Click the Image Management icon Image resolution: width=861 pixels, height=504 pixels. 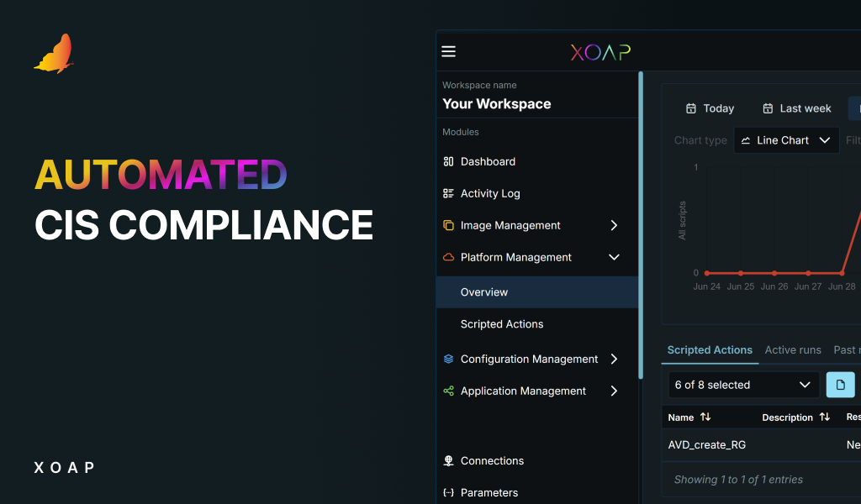[x=449, y=225]
